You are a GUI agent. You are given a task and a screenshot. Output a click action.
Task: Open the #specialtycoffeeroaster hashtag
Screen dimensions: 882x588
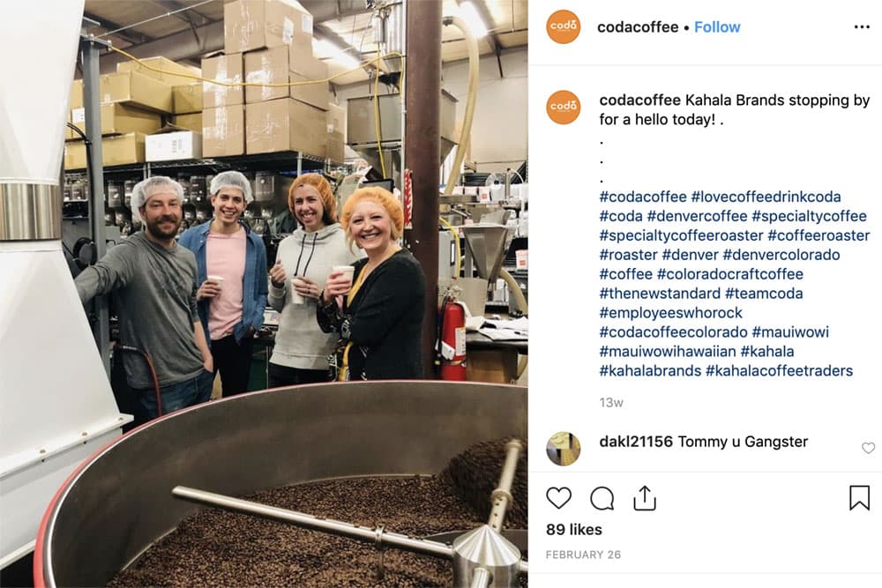[681, 235]
